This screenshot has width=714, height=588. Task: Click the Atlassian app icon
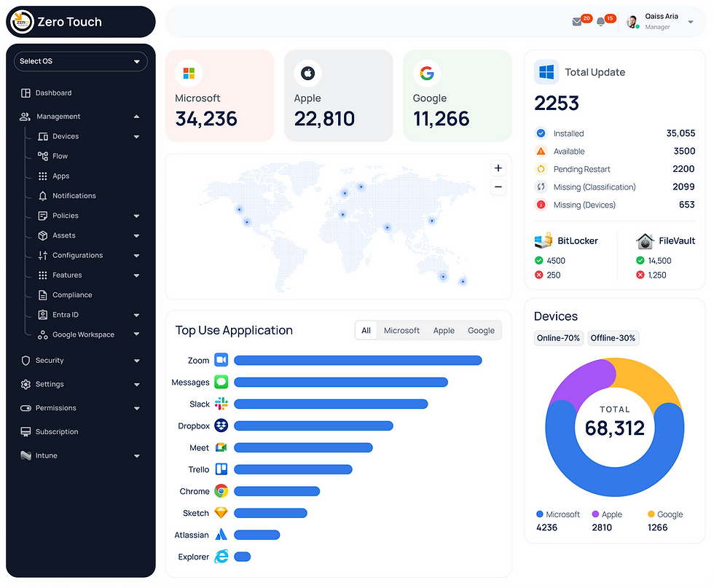221,535
